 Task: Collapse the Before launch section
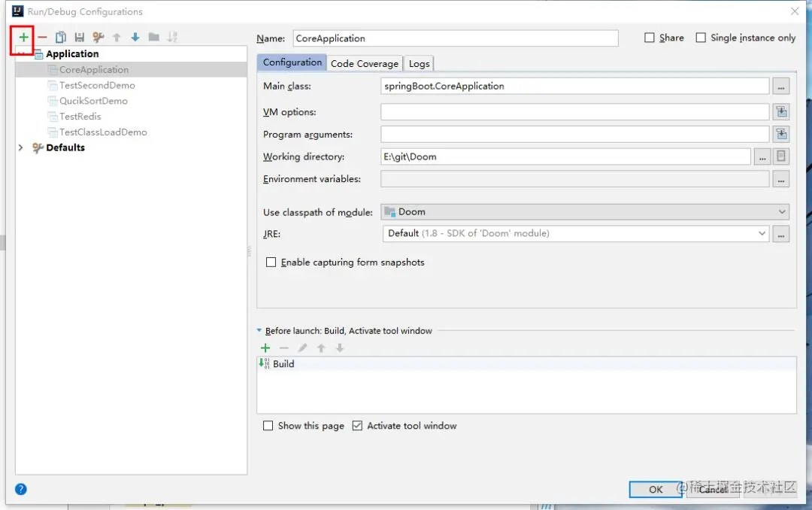[259, 331]
